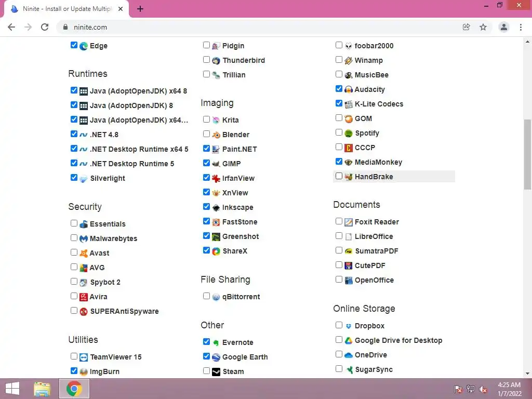Click the page scrollbar thumb

point(527,154)
